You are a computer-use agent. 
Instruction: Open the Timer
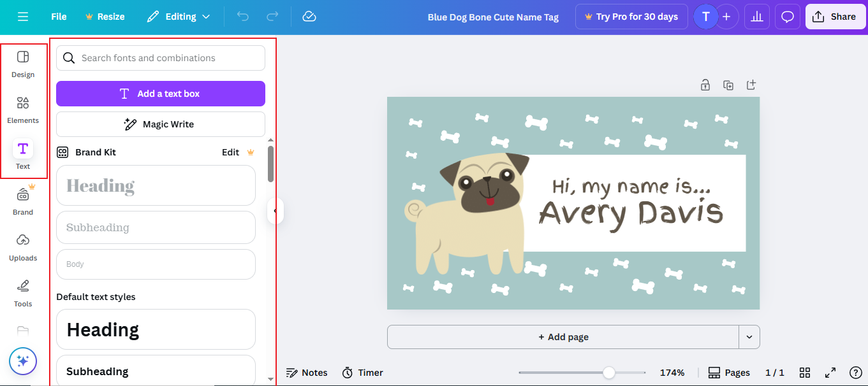point(363,373)
